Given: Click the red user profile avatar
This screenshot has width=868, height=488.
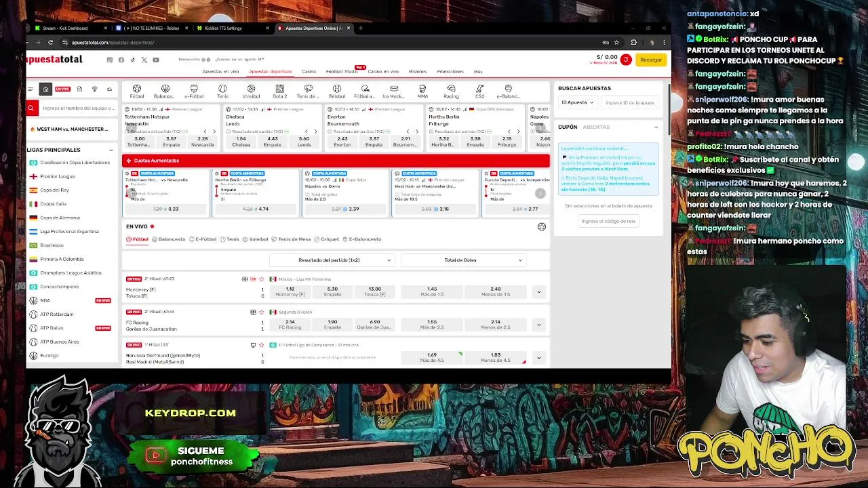Looking at the screenshot, I should click(626, 60).
